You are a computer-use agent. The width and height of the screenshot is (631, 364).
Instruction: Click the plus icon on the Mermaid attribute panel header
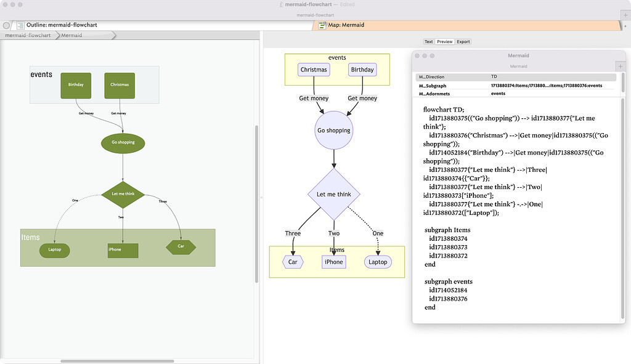(x=620, y=65)
